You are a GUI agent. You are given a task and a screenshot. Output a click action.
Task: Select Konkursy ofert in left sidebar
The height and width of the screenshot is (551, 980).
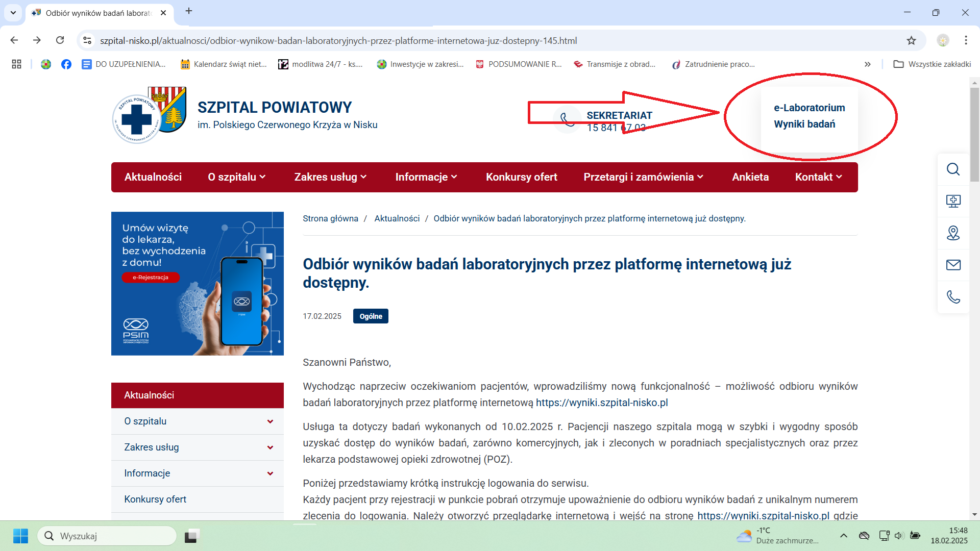(x=198, y=499)
